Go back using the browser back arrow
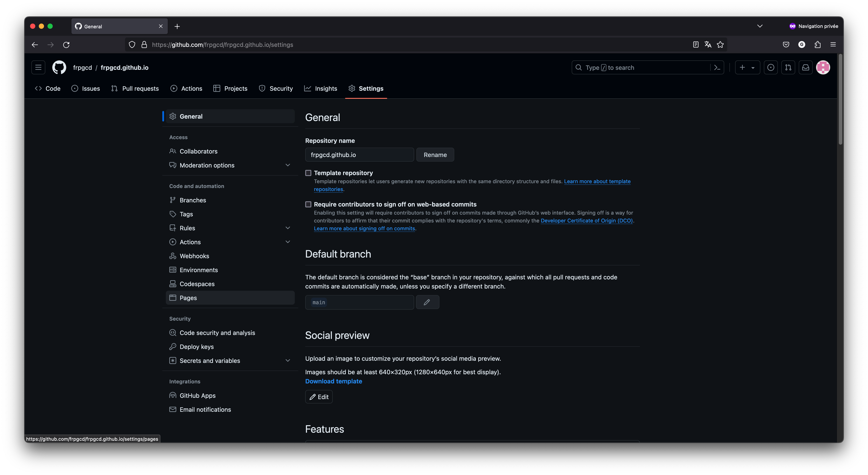 tap(35, 44)
